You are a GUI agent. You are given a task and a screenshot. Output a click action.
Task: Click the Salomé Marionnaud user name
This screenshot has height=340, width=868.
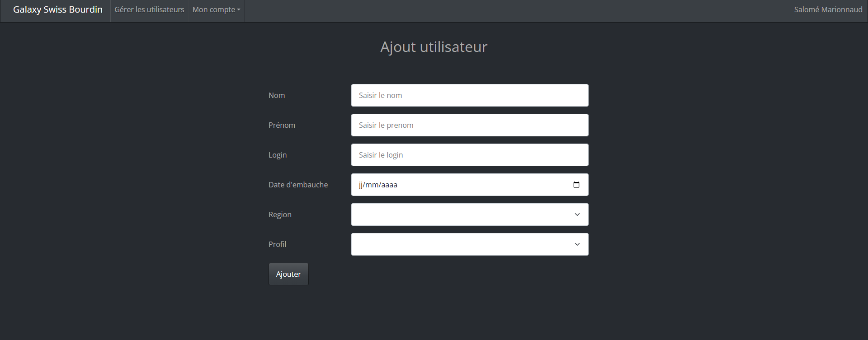(x=828, y=9)
